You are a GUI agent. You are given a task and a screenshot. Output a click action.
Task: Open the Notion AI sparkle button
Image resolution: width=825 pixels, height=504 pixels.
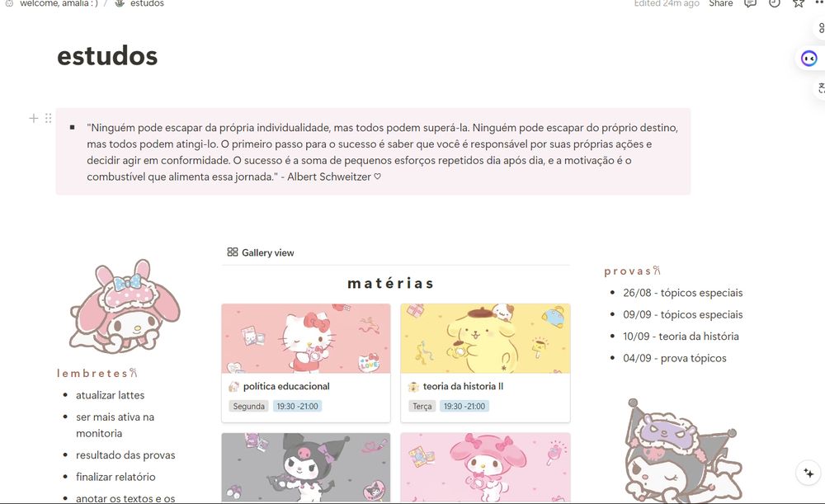[x=808, y=473]
